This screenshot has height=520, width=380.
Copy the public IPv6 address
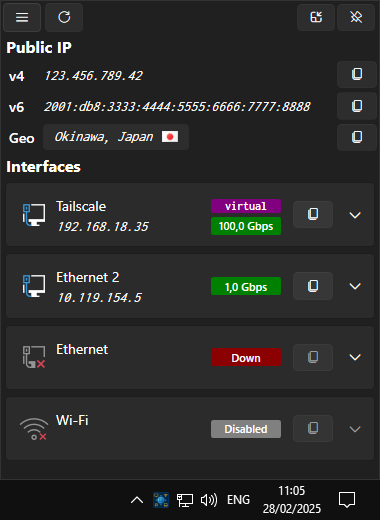coord(357,106)
